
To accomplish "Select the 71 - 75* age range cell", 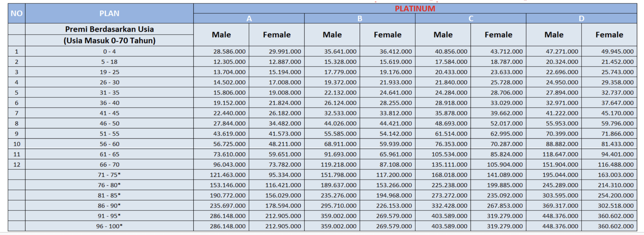I will click(x=109, y=175).
